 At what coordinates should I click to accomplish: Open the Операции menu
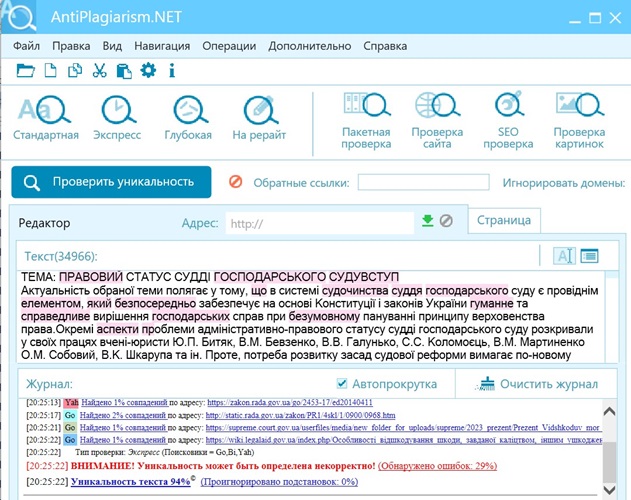click(x=229, y=46)
